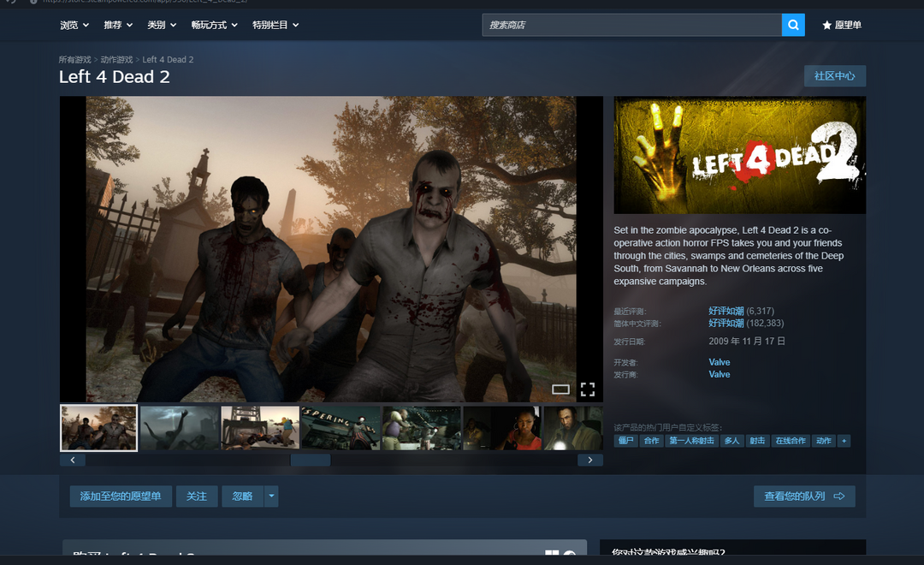
Task: Click the 查看您的队列 queue button
Action: coord(804,497)
